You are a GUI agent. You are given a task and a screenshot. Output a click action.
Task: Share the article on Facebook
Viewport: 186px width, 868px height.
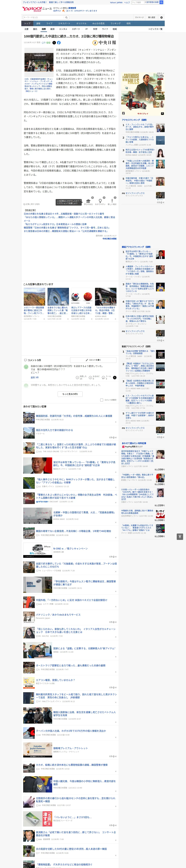(x=59, y=43)
